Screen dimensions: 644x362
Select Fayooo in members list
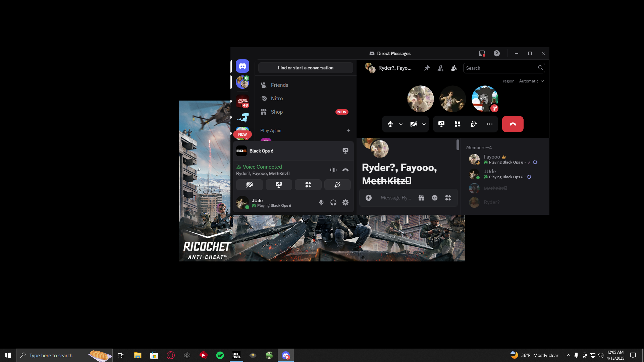point(505,159)
